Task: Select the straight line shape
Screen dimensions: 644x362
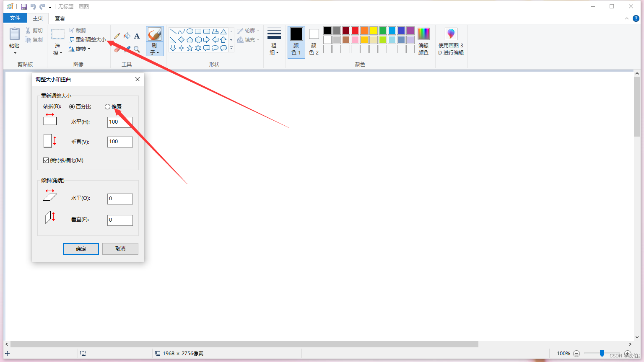Action: click(173, 31)
